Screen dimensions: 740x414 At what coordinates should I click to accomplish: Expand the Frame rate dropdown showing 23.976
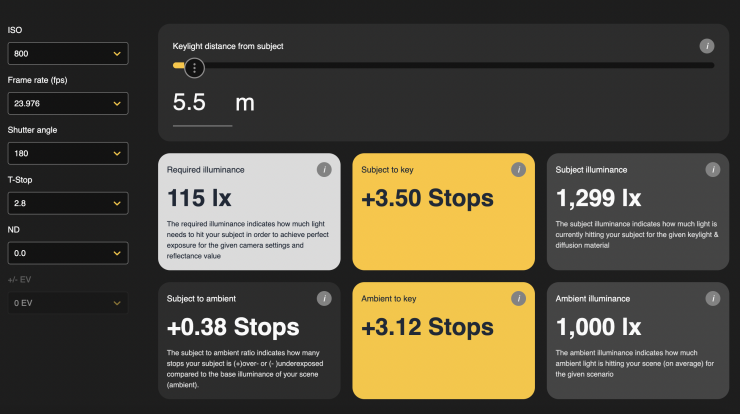[67, 103]
